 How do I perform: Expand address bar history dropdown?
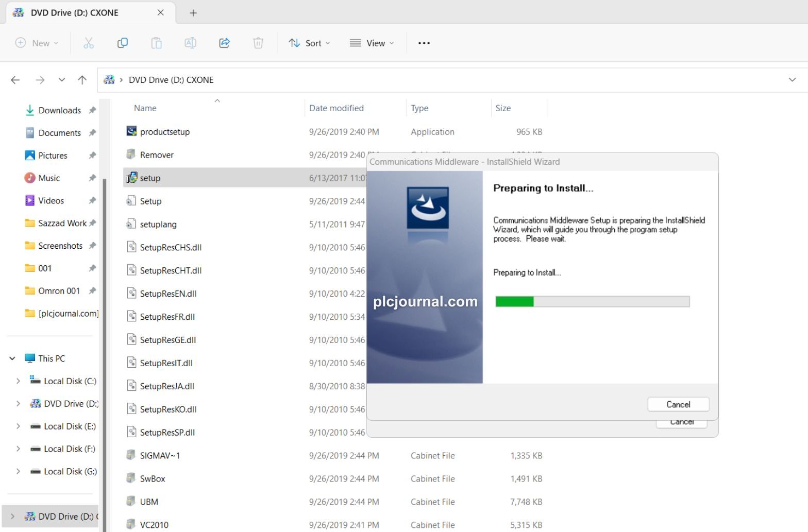point(792,80)
